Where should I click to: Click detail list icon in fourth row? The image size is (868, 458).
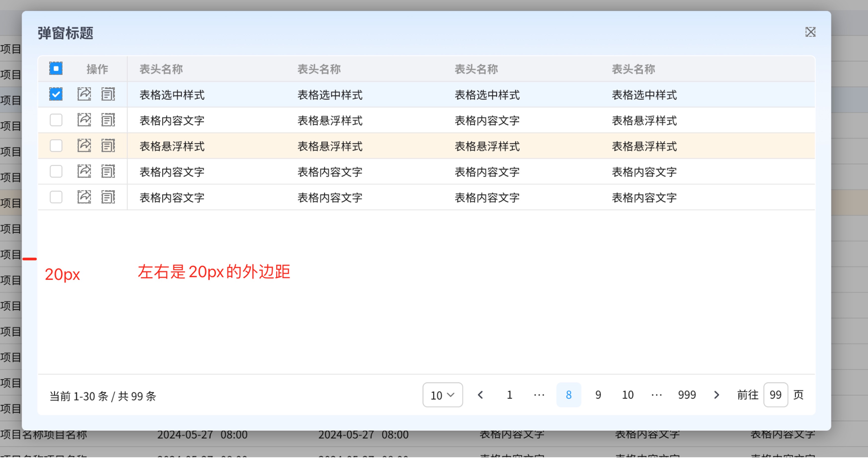pos(108,171)
